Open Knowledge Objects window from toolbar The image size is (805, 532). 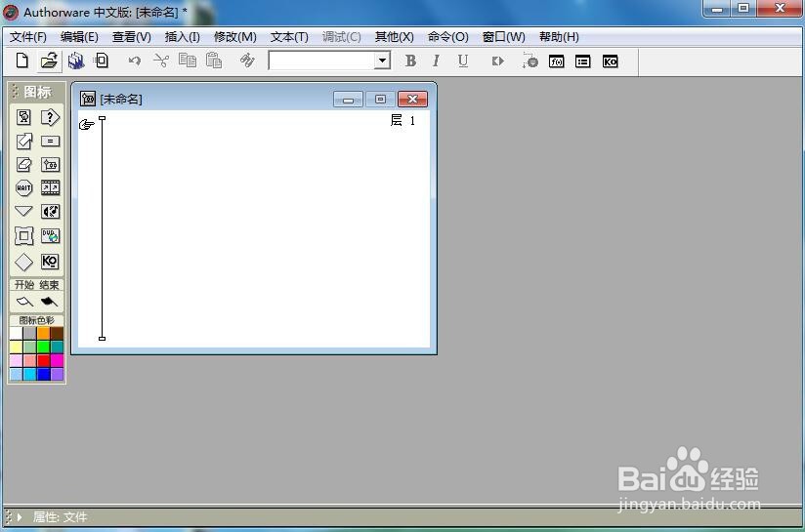(x=610, y=61)
